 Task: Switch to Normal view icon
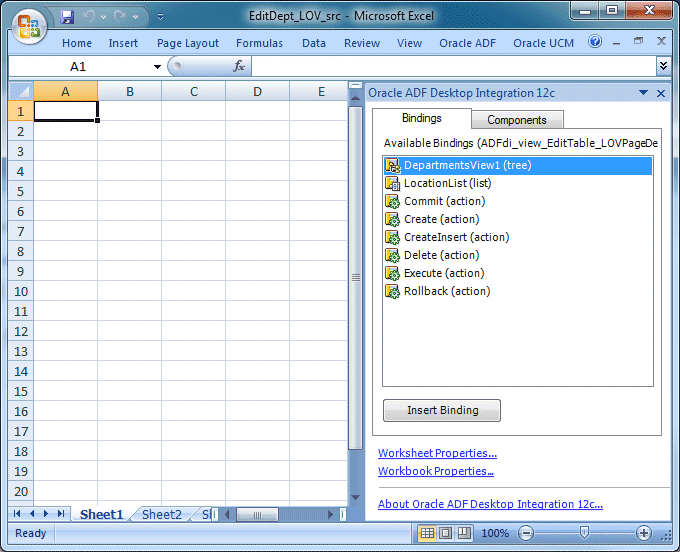pyautogui.click(x=427, y=533)
